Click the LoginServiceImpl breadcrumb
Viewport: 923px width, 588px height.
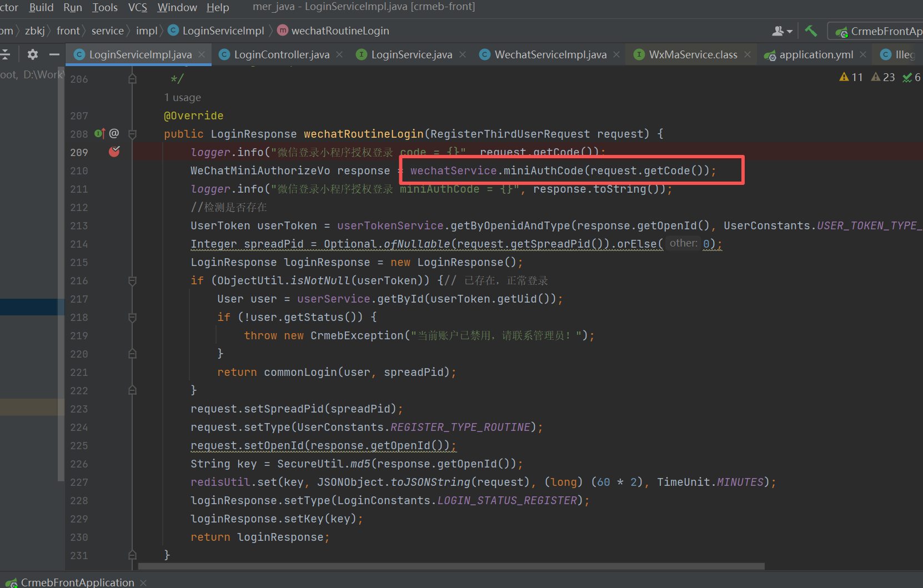coord(223,31)
